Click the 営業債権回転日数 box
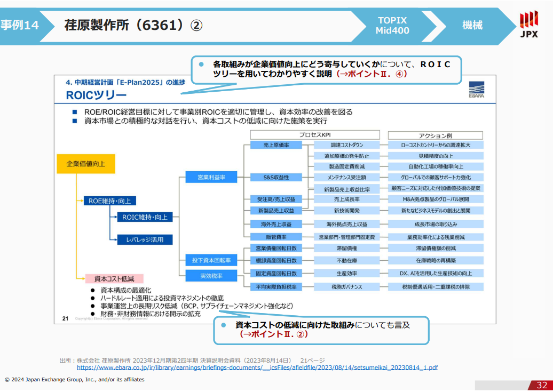 click(276, 248)
